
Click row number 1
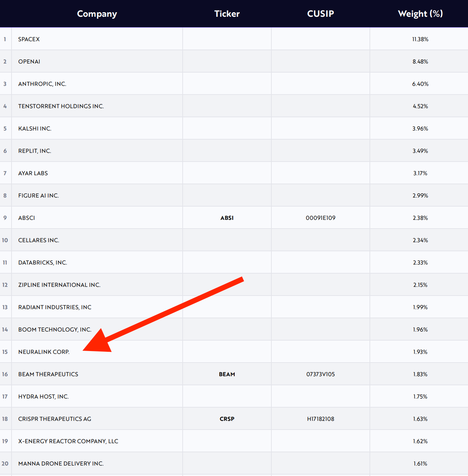coord(5,39)
